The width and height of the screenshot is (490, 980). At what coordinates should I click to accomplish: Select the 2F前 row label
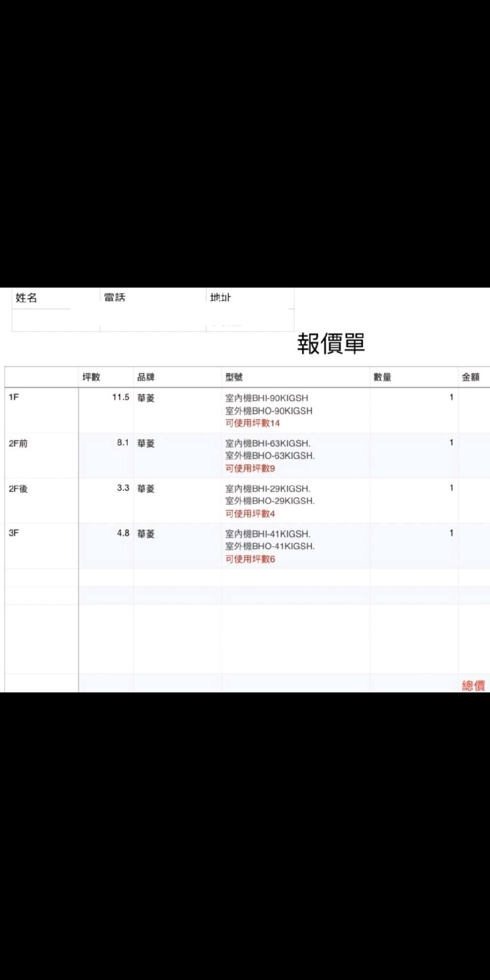[18, 444]
